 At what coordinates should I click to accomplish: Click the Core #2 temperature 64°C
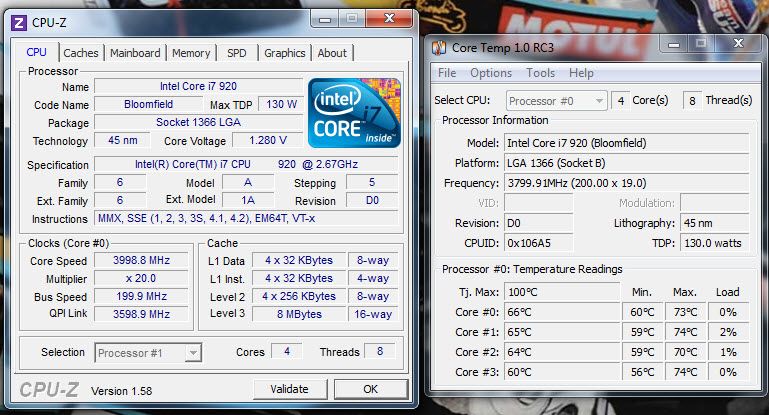(562, 352)
